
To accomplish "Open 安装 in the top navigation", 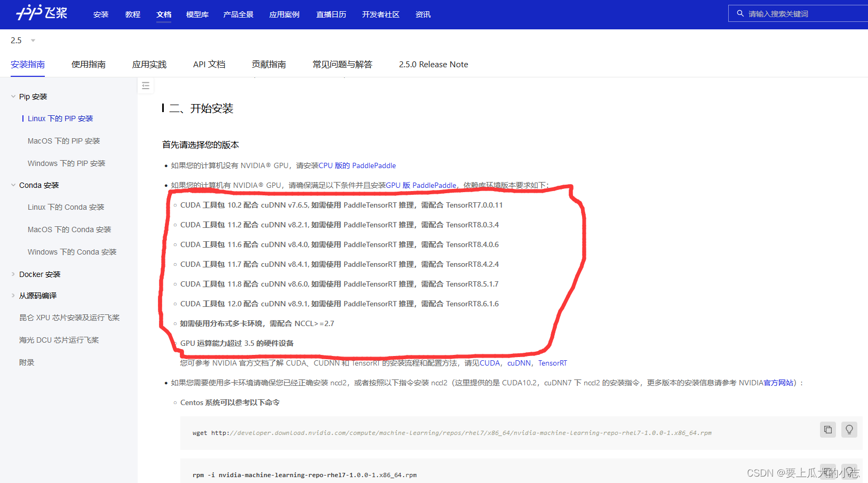I will [101, 14].
